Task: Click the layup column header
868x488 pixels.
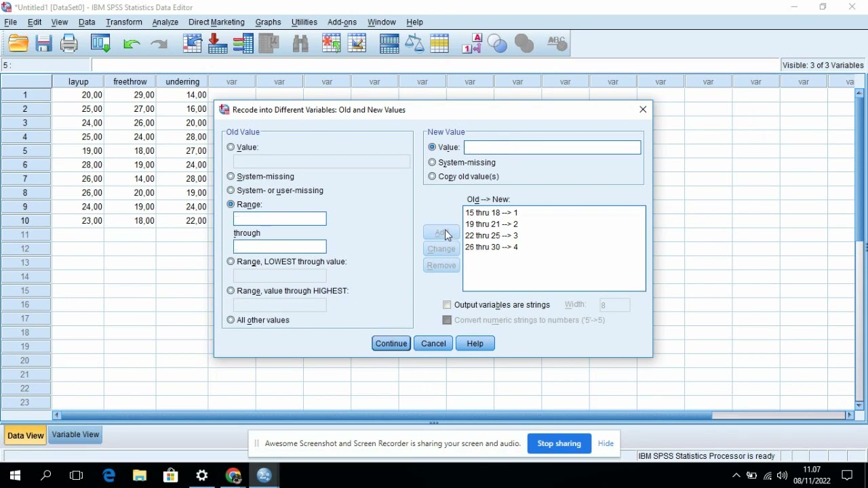Action: 79,81
